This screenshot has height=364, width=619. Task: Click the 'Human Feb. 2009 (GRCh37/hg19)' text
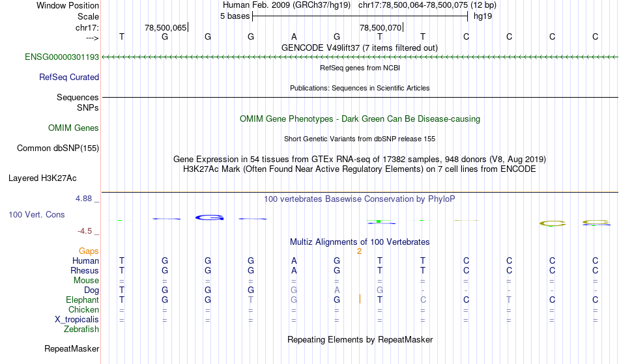point(287,5)
